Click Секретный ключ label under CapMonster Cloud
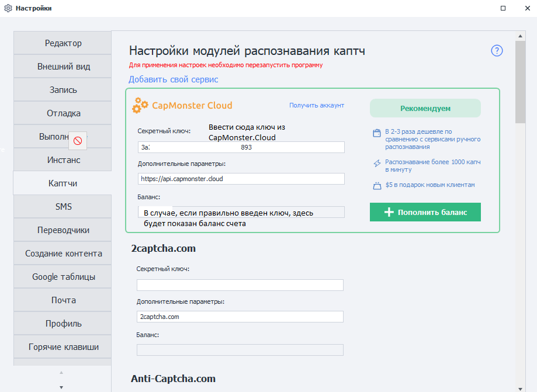This screenshot has height=392, width=537. (164, 131)
